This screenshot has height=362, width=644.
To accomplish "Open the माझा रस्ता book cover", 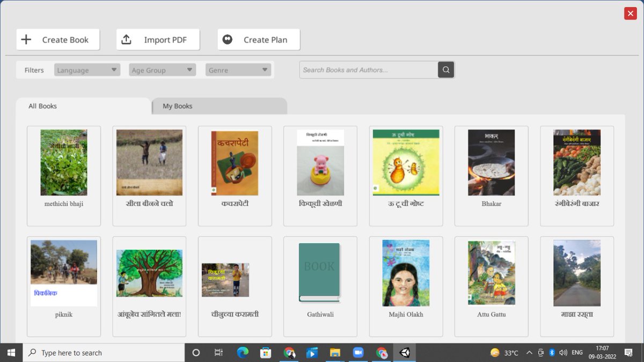I will point(577,273).
